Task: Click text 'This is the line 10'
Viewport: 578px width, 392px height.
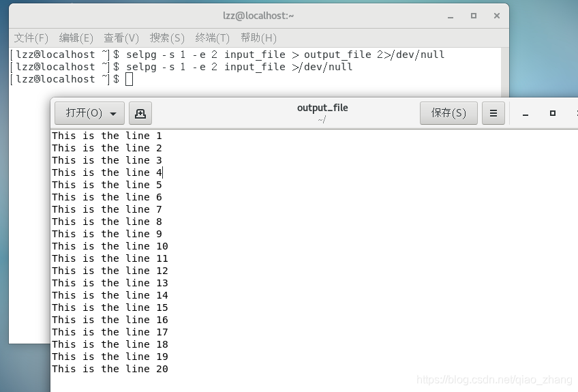Action: [x=110, y=246]
